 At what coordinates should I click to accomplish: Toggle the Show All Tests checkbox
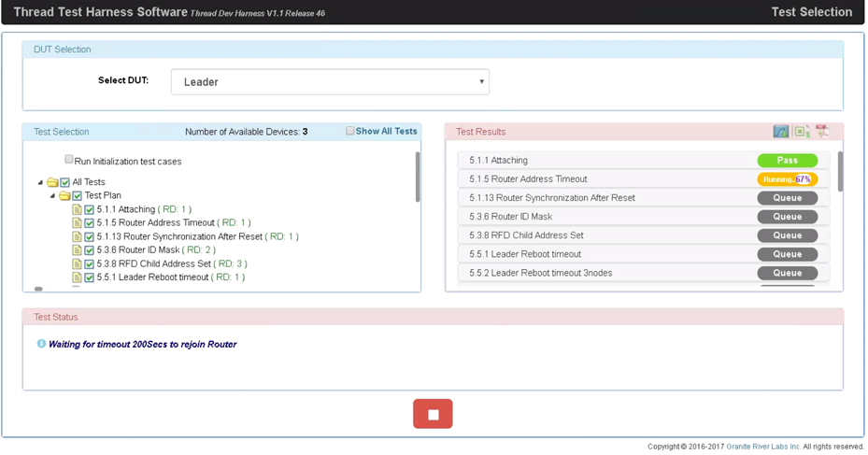(350, 131)
